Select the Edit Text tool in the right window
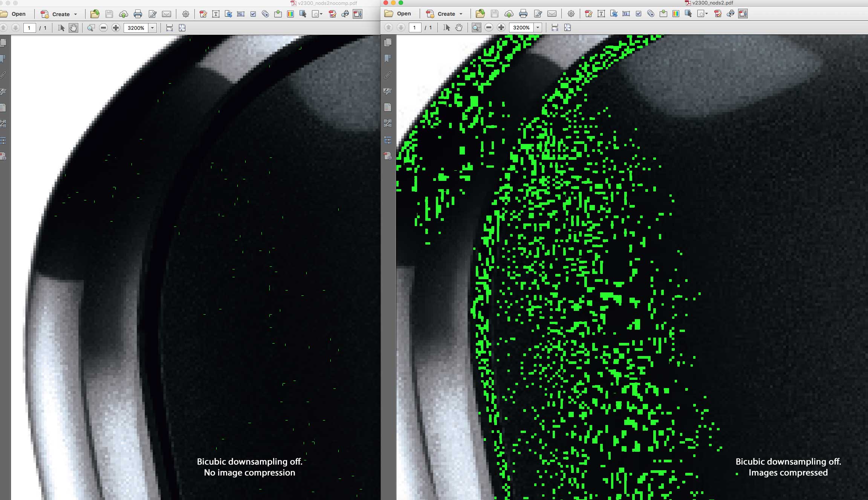Viewport: 868px width, 500px height. [x=601, y=14]
